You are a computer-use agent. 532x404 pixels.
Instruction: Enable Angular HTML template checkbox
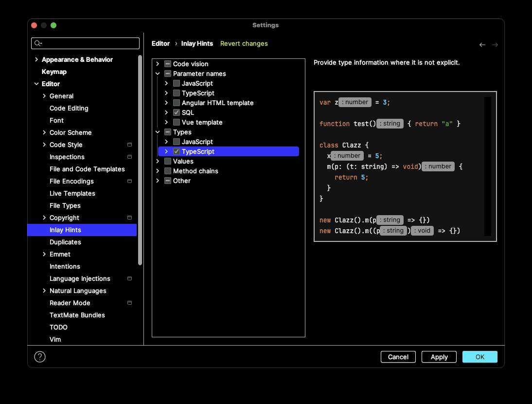pyautogui.click(x=177, y=103)
